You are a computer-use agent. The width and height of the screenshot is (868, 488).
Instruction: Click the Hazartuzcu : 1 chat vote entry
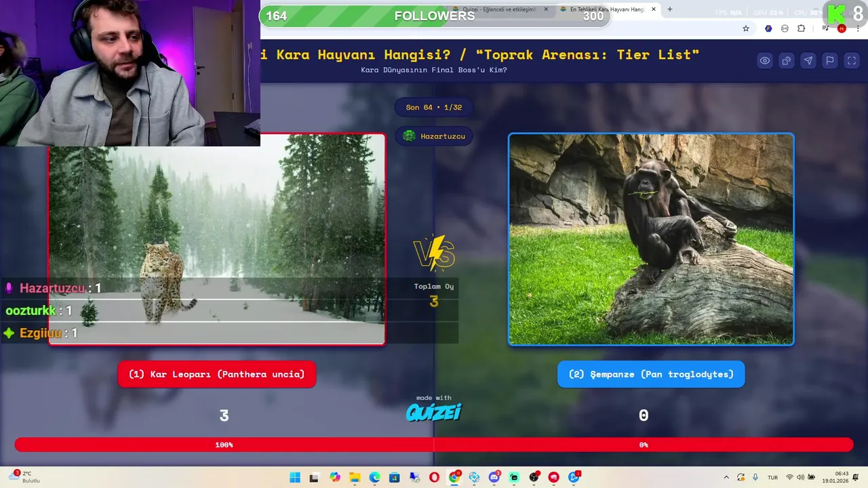[x=53, y=288]
